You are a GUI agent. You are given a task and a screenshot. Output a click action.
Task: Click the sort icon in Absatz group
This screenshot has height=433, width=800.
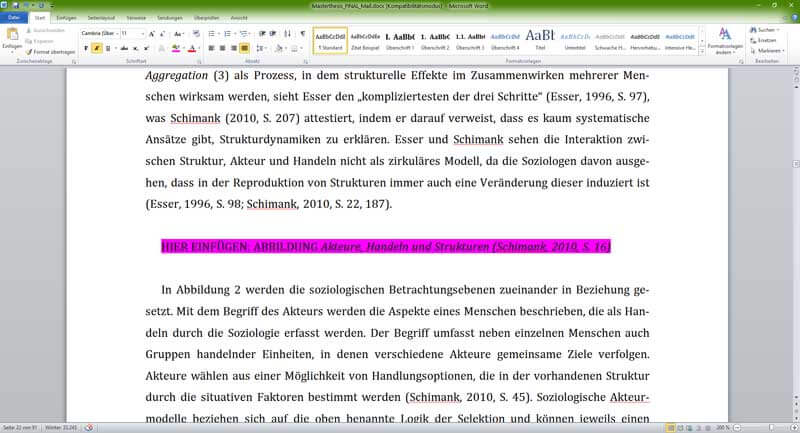(288, 34)
